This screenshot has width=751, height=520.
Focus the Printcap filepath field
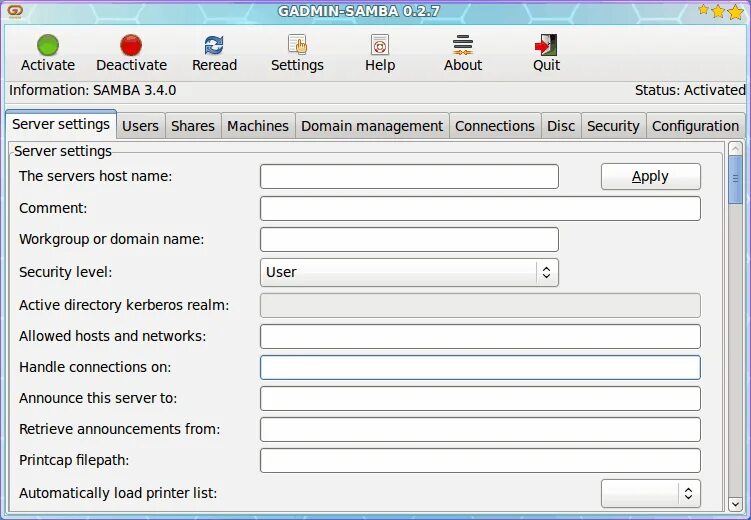[480, 460]
